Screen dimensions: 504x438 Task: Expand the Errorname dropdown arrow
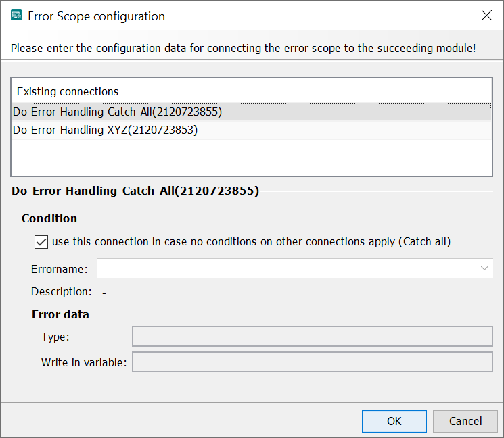(484, 268)
